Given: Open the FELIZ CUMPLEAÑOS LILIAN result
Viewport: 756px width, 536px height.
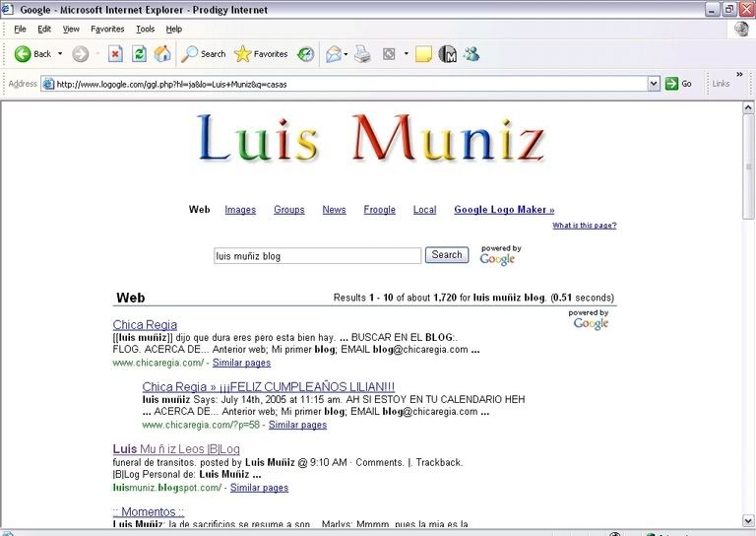Looking at the screenshot, I should pyautogui.click(x=268, y=387).
